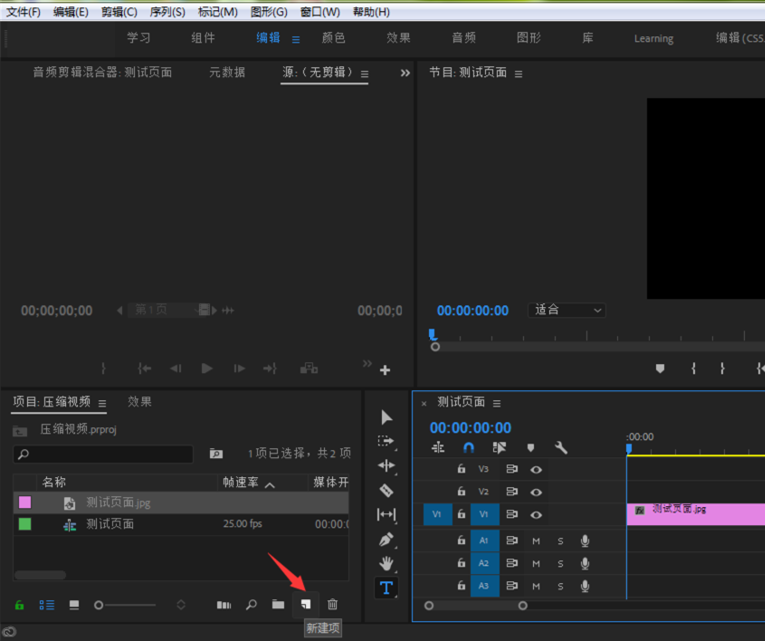Mute audio track A1
Image resolution: width=765 pixels, height=641 pixels.
click(x=536, y=541)
